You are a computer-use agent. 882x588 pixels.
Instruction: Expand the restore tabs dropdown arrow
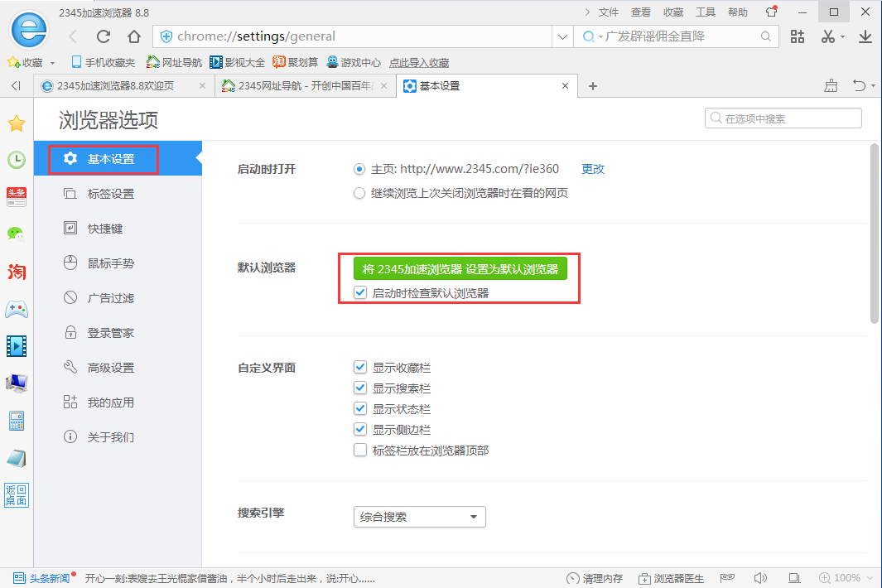[x=873, y=85]
